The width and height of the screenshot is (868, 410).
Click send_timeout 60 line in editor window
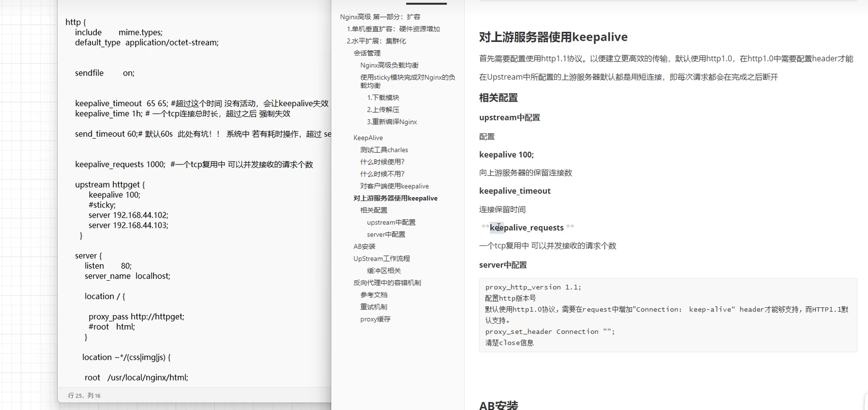coord(203,134)
